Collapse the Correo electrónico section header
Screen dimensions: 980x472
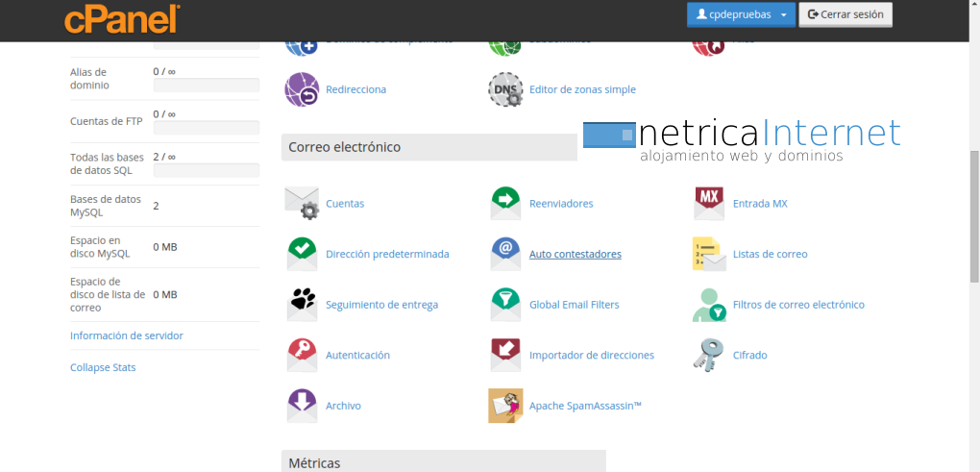429,147
